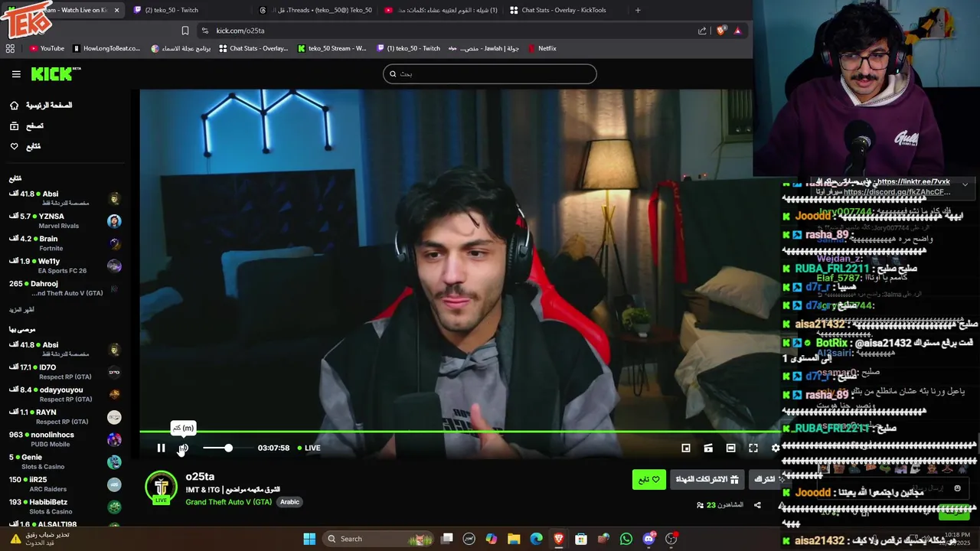Image resolution: width=980 pixels, height=551 pixels.
Task: Click the green stream progress bar
Action: [x=459, y=432]
